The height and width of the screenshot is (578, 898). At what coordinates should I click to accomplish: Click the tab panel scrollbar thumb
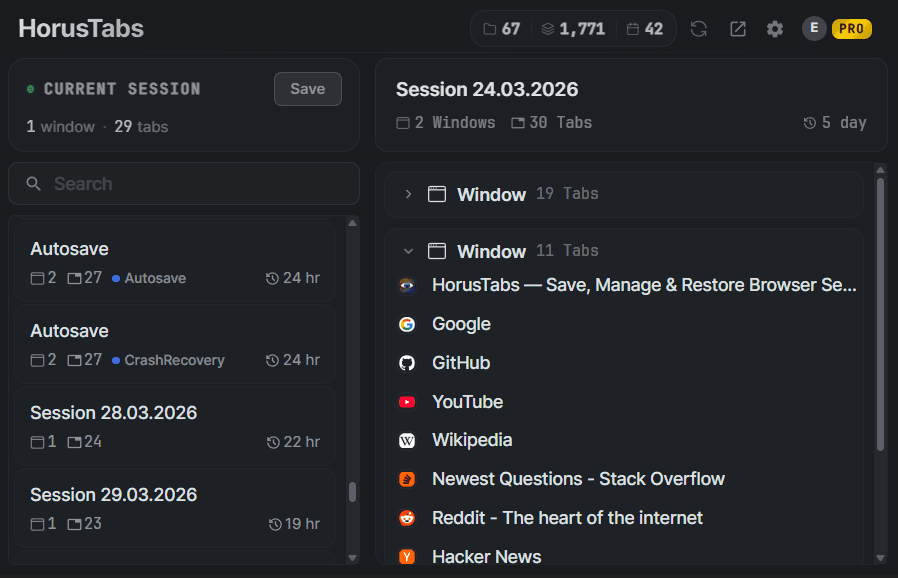(881, 314)
